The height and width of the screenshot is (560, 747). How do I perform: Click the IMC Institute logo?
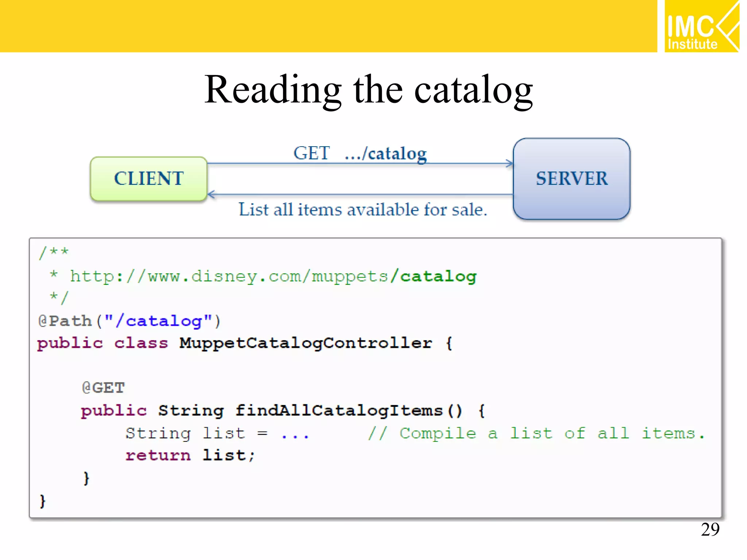[x=702, y=26]
